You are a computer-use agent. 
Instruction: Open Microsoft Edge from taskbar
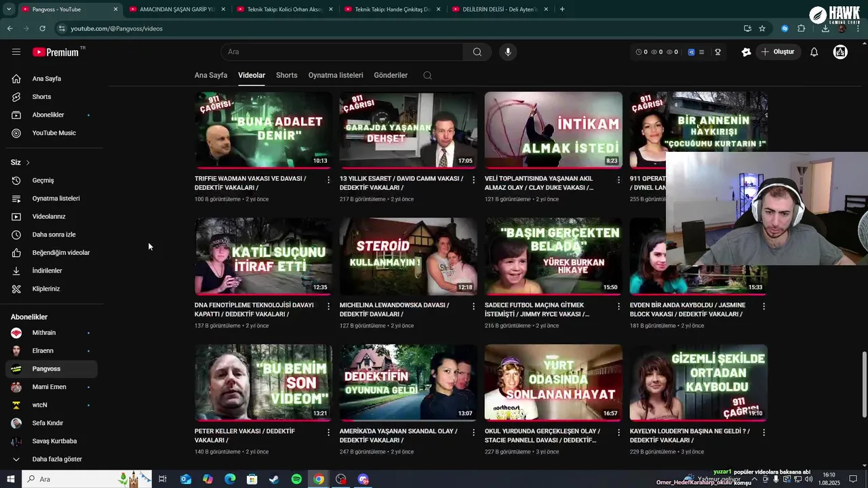230,479
